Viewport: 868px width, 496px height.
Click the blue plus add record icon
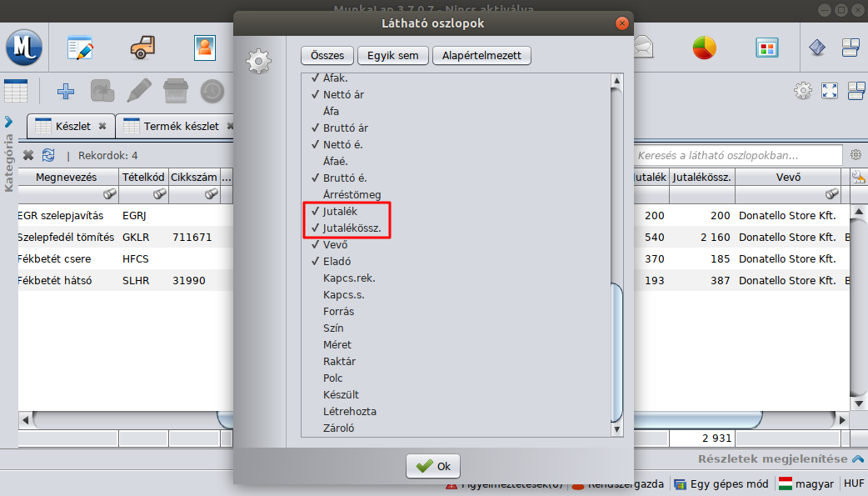click(65, 91)
